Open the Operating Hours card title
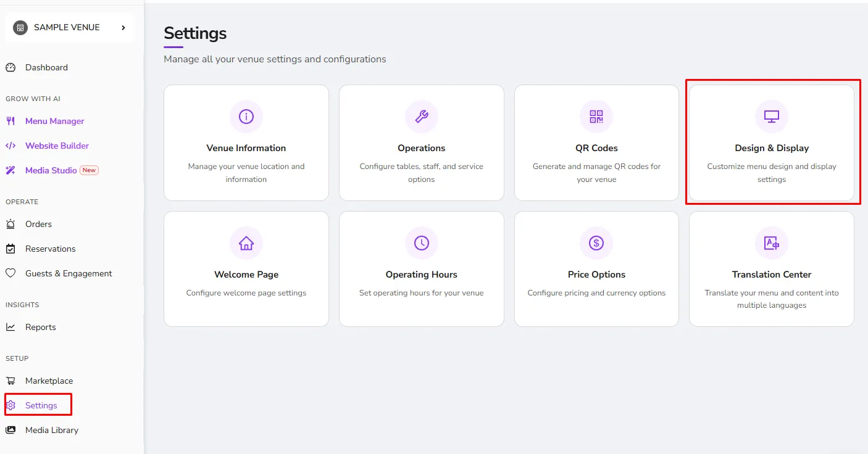The image size is (868, 454). (422, 274)
